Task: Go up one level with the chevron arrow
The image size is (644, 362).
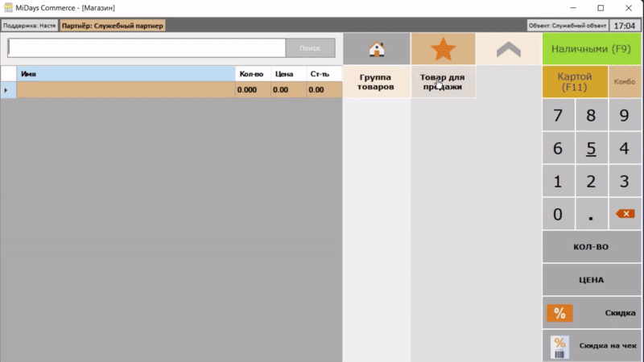Action: click(x=509, y=49)
